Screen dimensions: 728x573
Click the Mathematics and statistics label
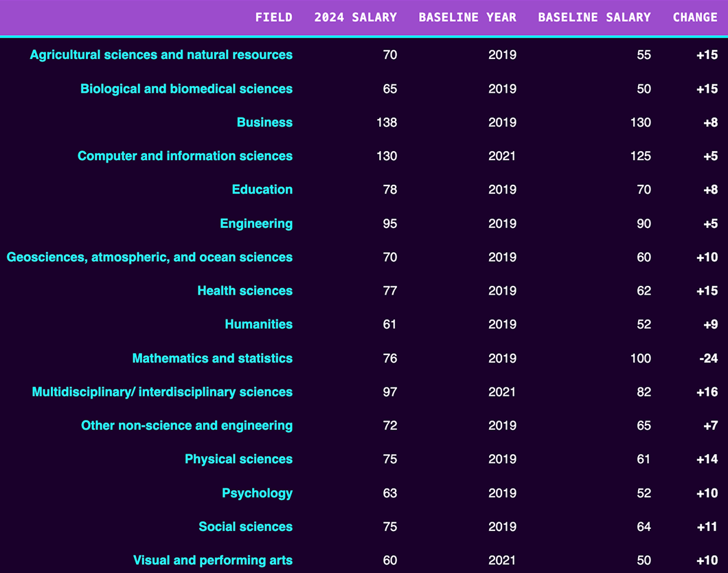click(212, 358)
